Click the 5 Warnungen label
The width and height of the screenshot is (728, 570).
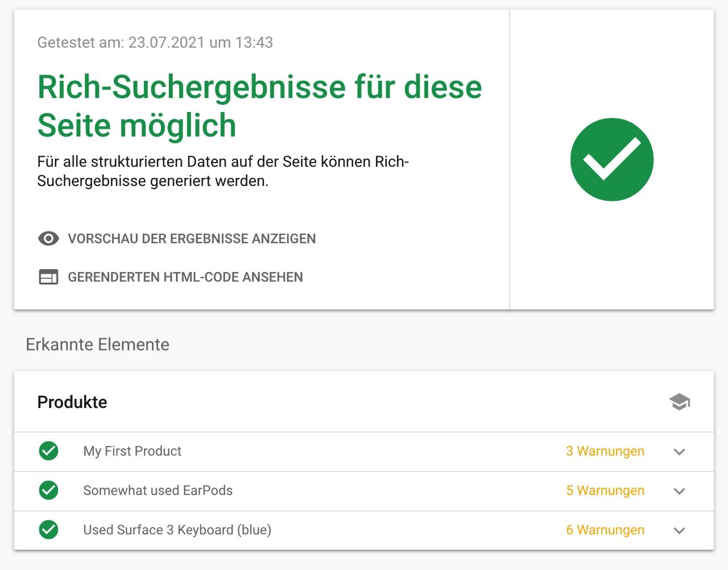point(605,490)
